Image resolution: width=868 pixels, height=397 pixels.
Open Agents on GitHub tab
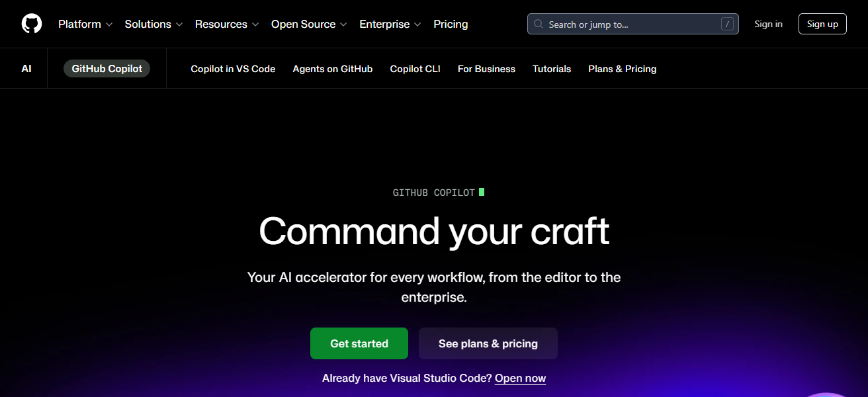click(x=333, y=69)
